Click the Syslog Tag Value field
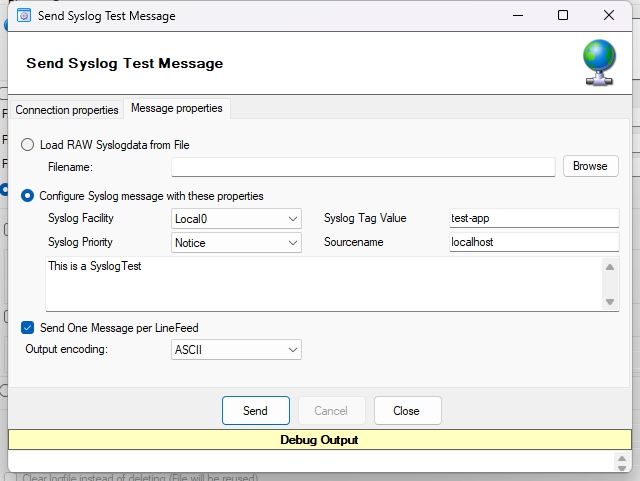The height and width of the screenshot is (481, 640). [534, 218]
